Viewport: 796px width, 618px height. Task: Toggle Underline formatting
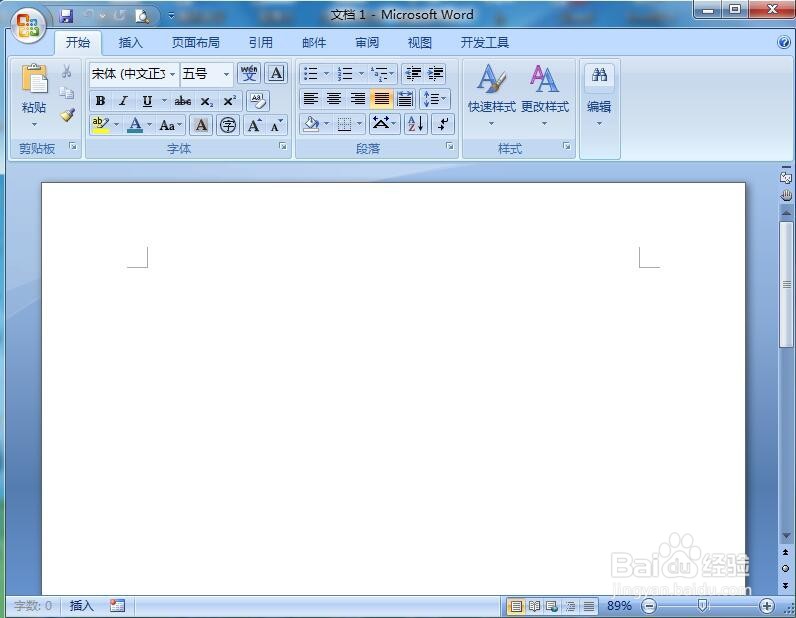147,101
